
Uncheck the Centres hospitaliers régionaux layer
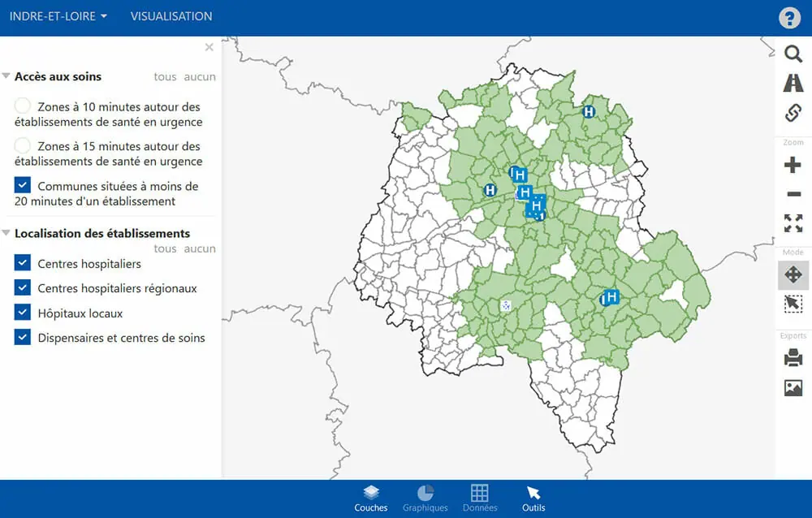click(23, 288)
